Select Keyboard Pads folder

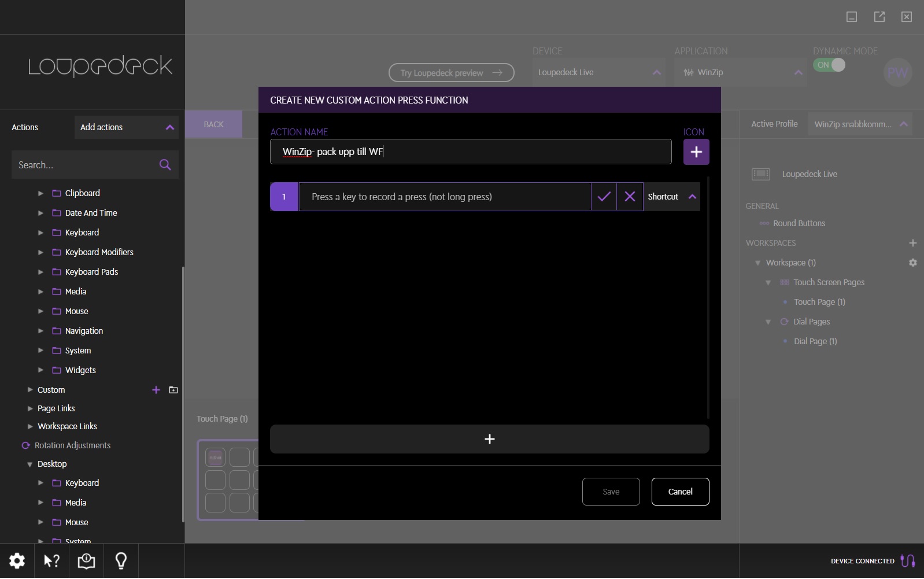tap(91, 272)
